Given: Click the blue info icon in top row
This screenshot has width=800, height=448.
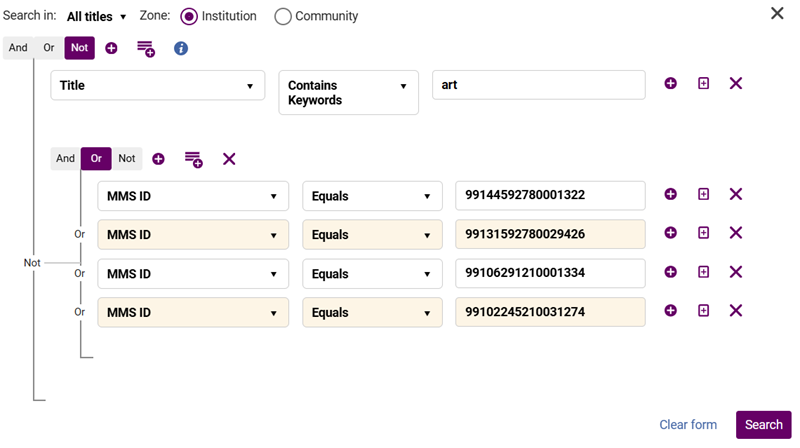Looking at the screenshot, I should 181,48.
